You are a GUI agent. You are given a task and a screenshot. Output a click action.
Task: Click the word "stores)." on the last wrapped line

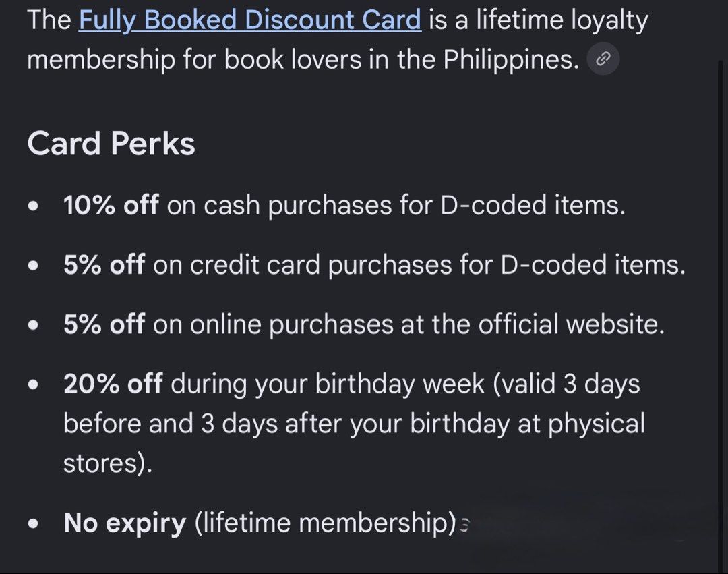tap(108, 463)
